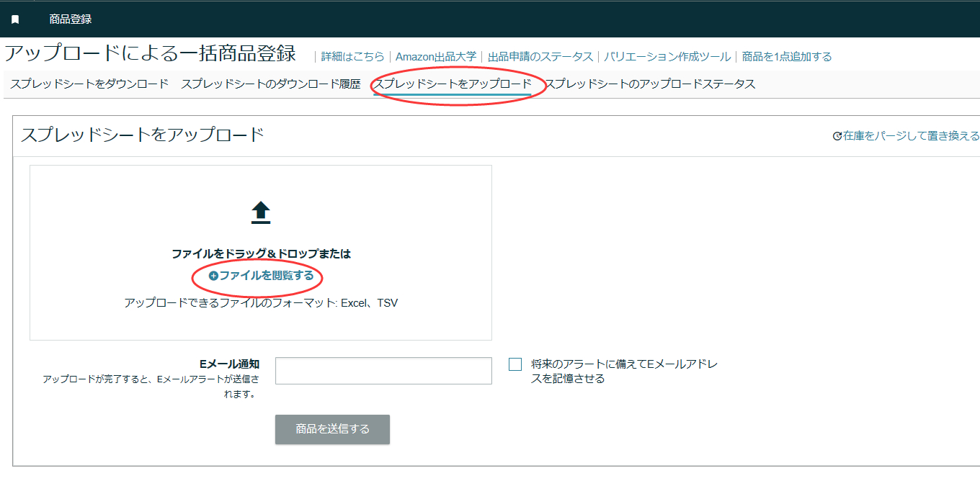Visit the Amazon出品大学 link
The image size is (980, 504).
point(436,57)
